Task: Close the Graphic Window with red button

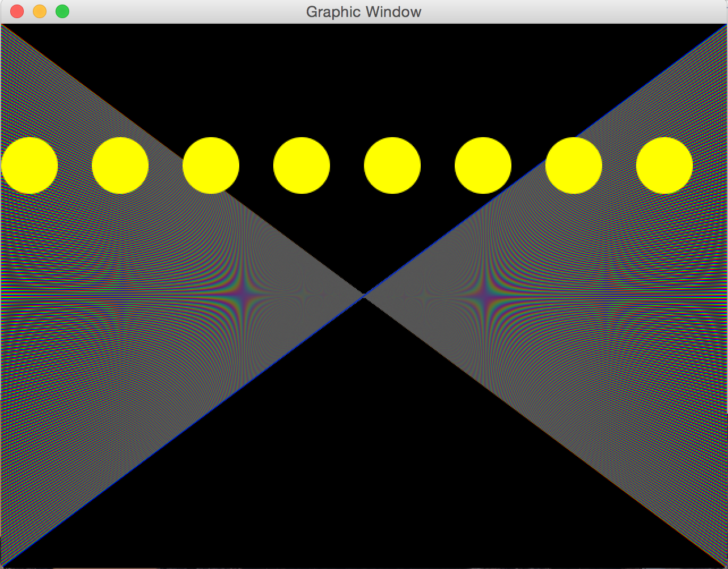Action: (17, 11)
